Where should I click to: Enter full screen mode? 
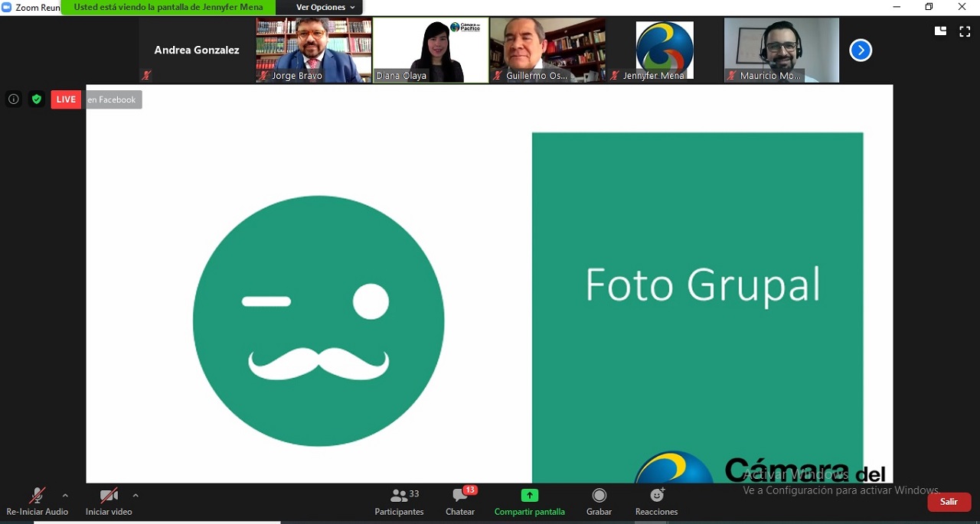pyautogui.click(x=965, y=31)
